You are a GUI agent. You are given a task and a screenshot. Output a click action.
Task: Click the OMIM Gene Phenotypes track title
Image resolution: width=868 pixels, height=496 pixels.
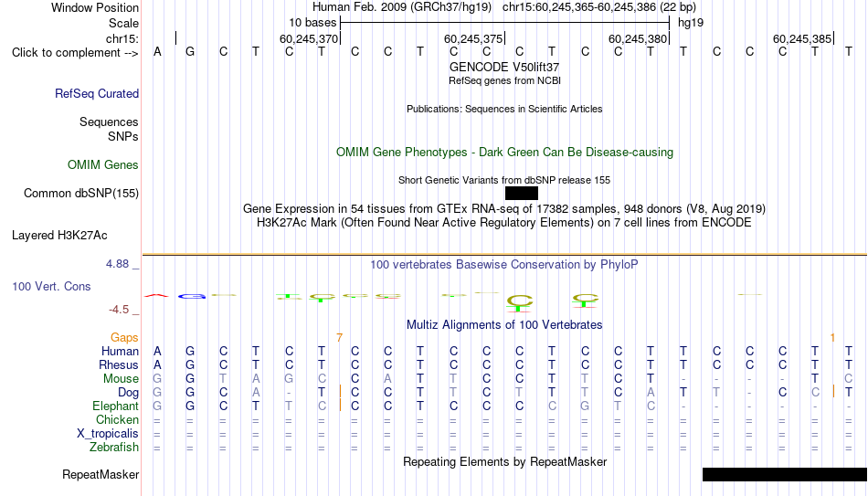click(505, 153)
